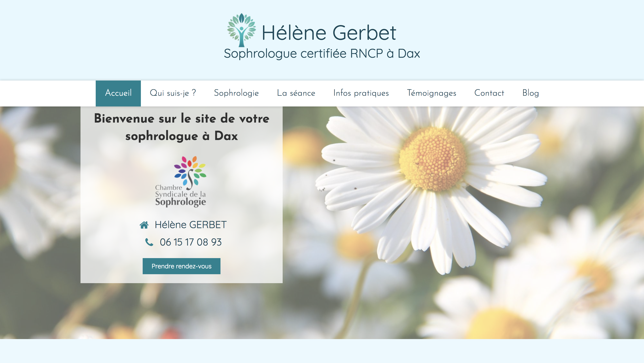
Task: Click the Sophrologue certifiée RNCP à Dax subtitle
Action: (322, 54)
